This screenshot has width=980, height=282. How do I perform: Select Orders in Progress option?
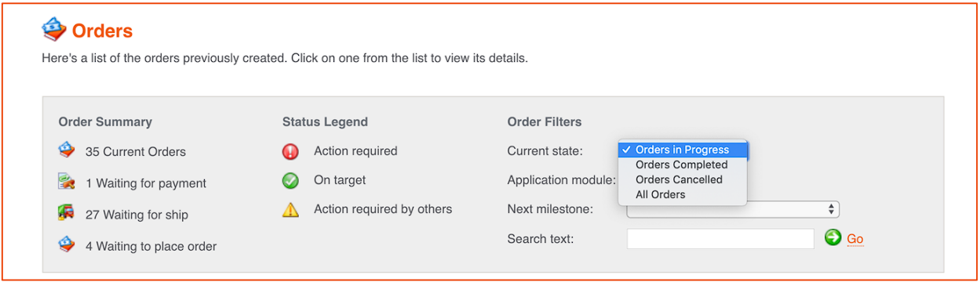683,150
